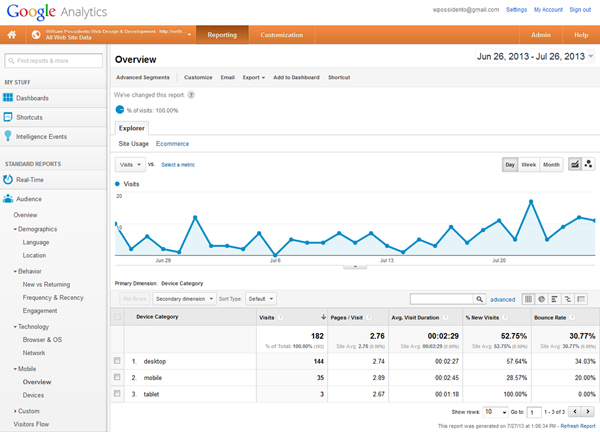Image resolution: width=600 pixels, height=432 pixels.
Task: Click the Refresh Report link
Action: [578, 426]
